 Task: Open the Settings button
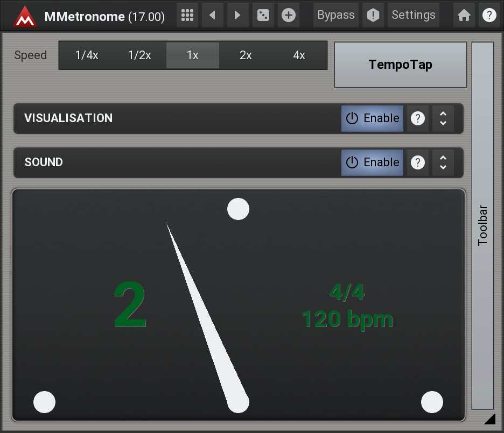click(x=413, y=16)
